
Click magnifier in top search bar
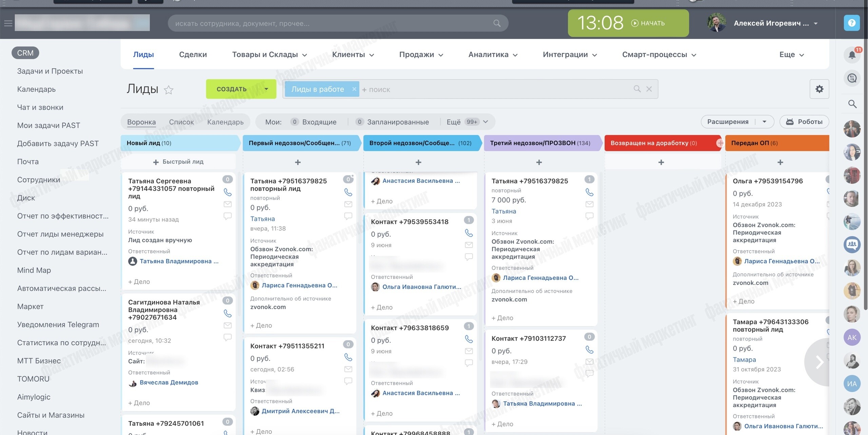(497, 23)
